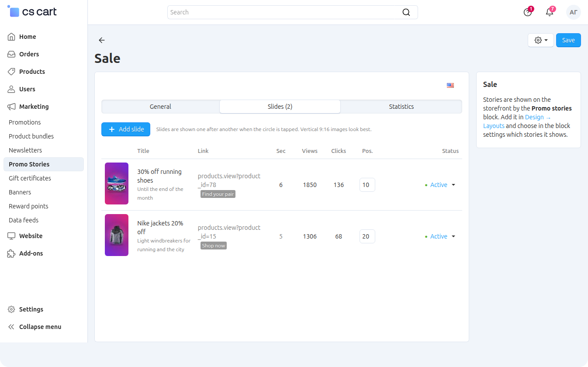Open Orders via its inbox icon
Viewport: 588px width, 367px height.
(12, 54)
